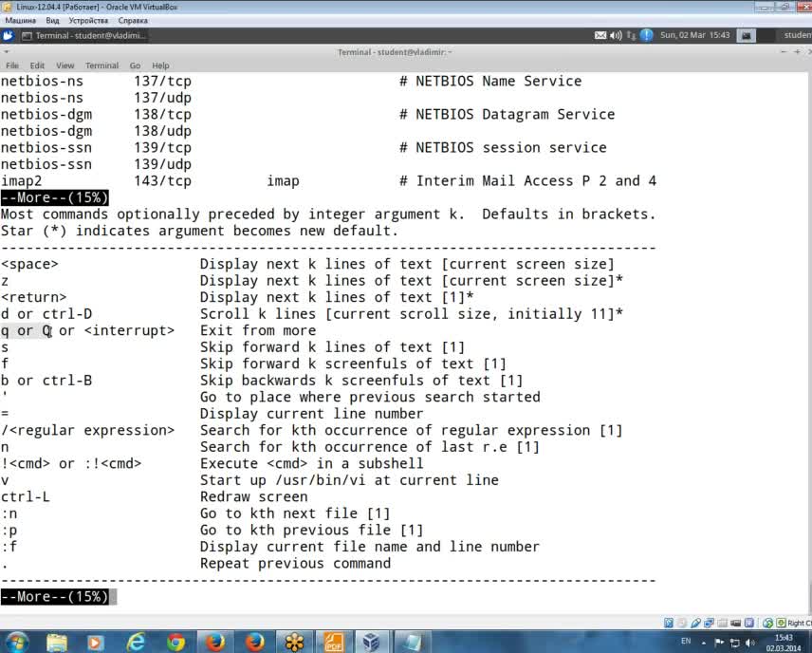Click 'Start up /usr/bin/vi at current line'
The image size is (812, 653).
(x=349, y=480)
